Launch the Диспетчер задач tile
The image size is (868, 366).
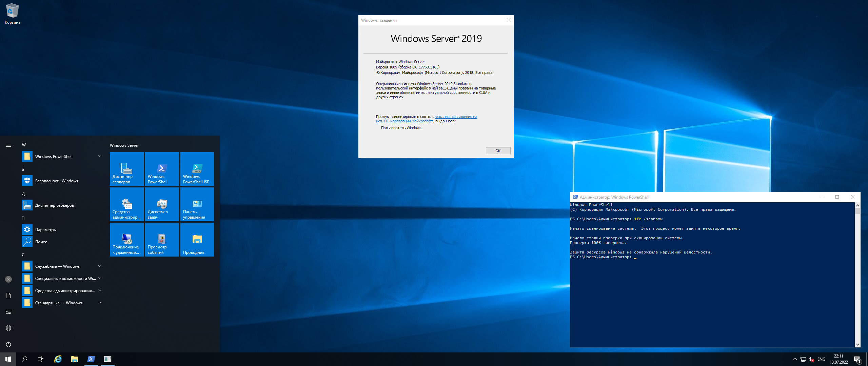(x=162, y=204)
